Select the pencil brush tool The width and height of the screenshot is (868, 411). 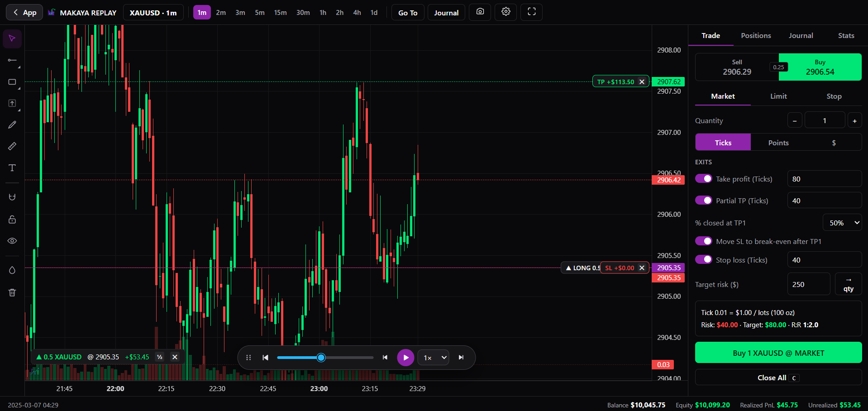pyautogui.click(x=12, y=125)
